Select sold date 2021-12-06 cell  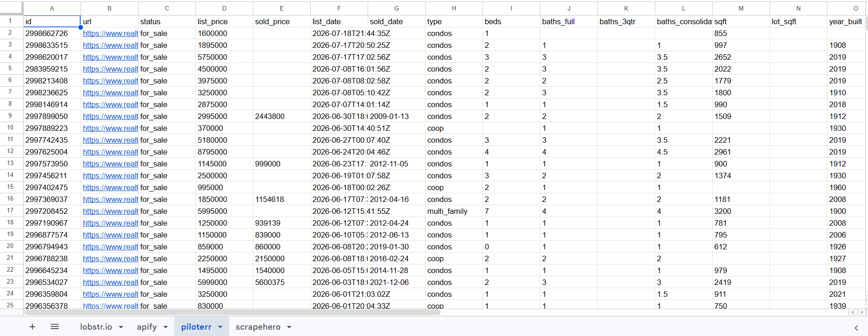coord(396,282)
